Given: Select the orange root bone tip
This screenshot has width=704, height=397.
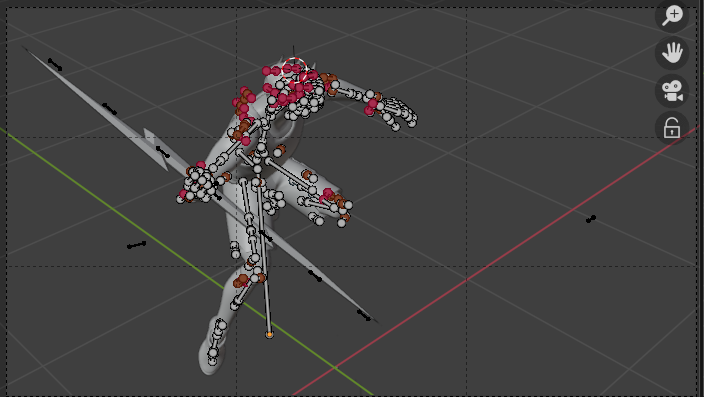Looking at the screenshot, I should [x=269, y=335].
